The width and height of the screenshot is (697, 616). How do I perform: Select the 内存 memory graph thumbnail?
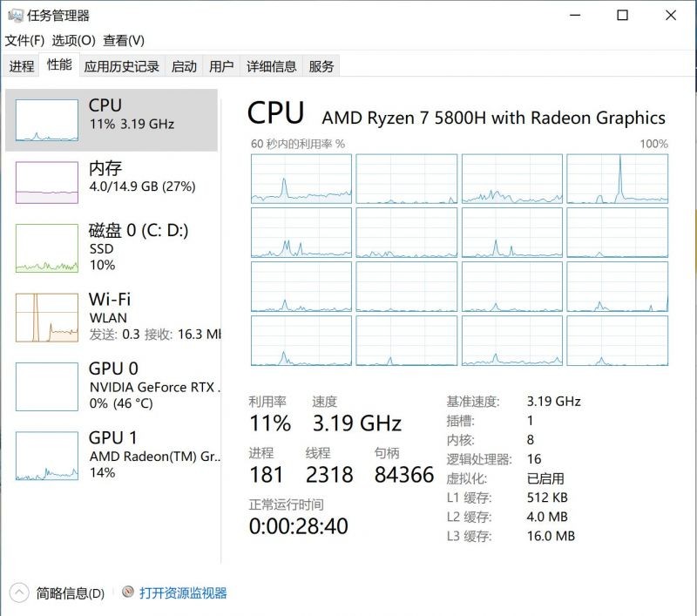(46, 182)
